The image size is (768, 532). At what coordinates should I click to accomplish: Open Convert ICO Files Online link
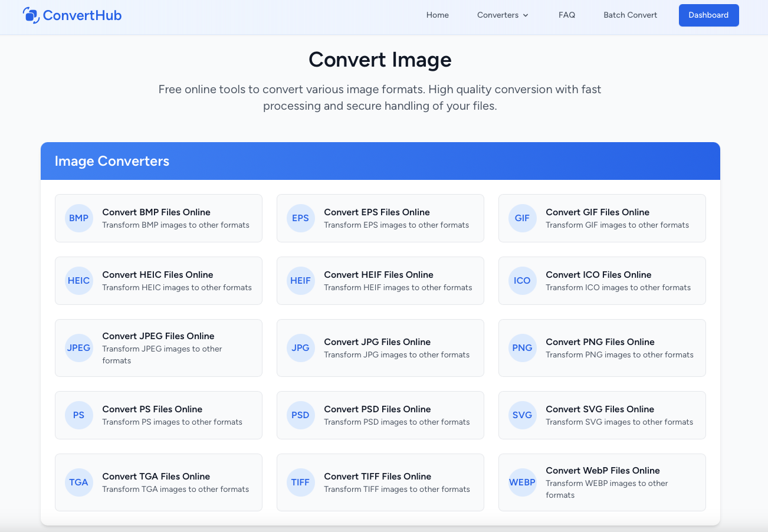click(x=599, y=275)
